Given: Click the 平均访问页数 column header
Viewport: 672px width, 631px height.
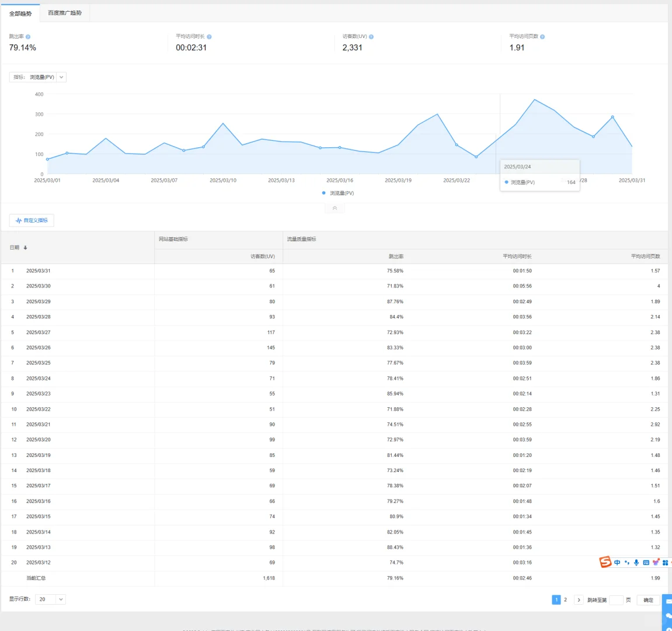Looking at the screenshot, I should coord(645,256).
